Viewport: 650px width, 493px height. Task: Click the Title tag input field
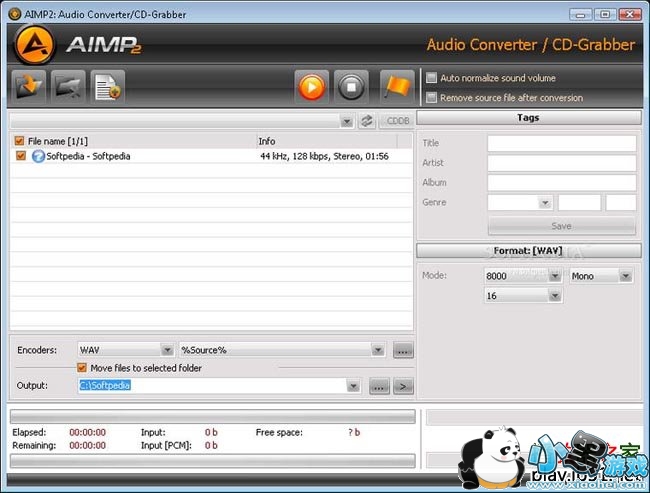561,143
